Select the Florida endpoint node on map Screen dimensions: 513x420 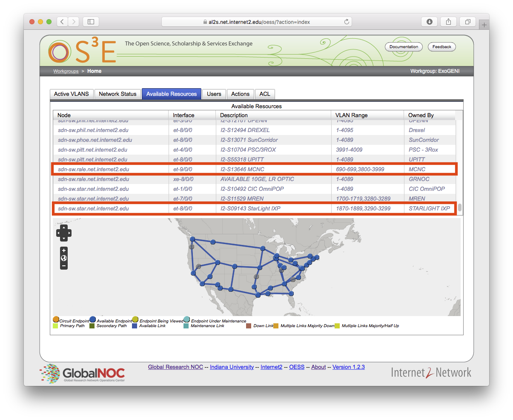[291, 293]
